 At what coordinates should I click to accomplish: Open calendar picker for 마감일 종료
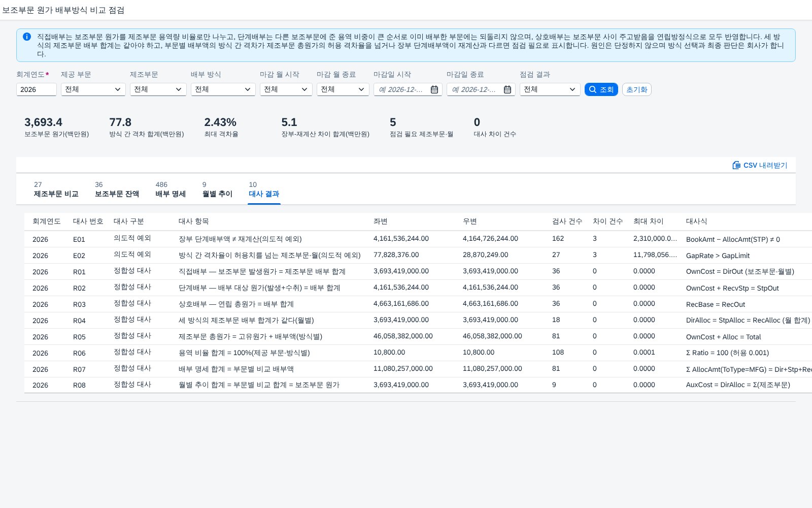pos(507,89)
